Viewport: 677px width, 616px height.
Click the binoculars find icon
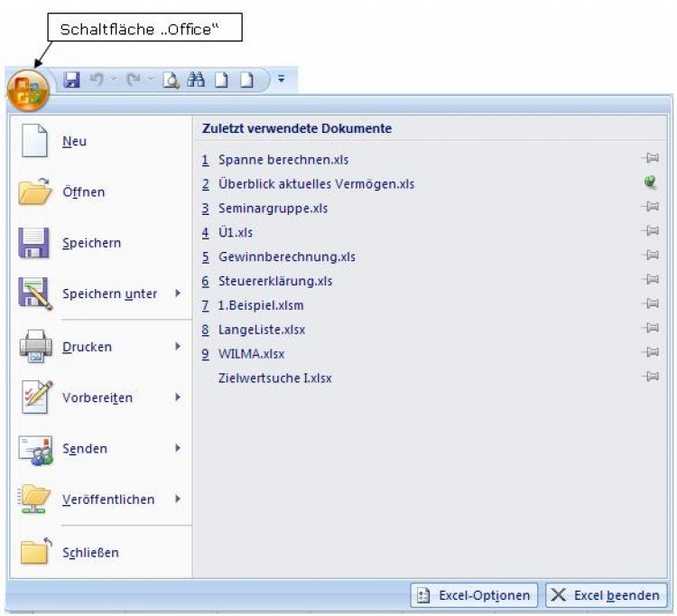click(196, 80)
